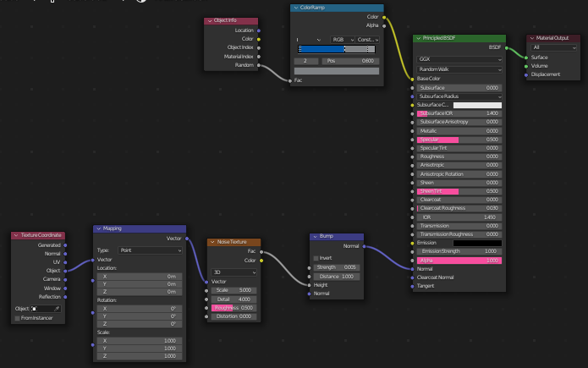Open the Const. interpolation dropdown in ColorRamp
This screenshot has height=368, width=588.
(x=367, y=40)
